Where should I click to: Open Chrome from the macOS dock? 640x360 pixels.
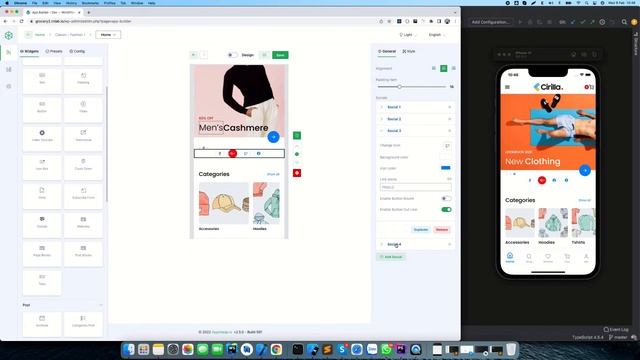coord(276,349)
